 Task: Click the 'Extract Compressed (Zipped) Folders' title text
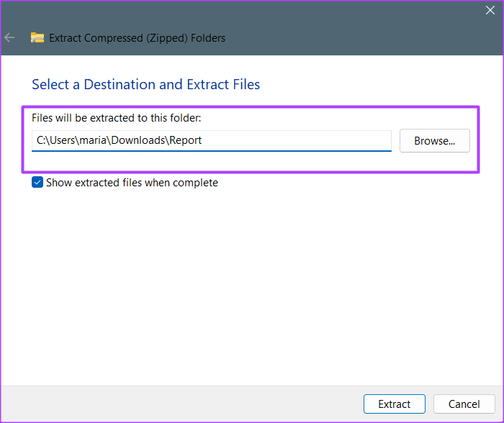point(137,38)
